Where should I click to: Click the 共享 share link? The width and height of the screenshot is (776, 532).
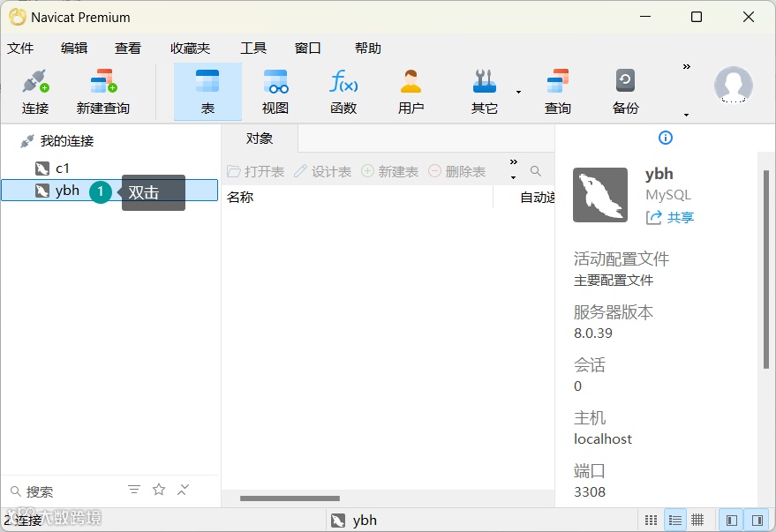point(670,217)
